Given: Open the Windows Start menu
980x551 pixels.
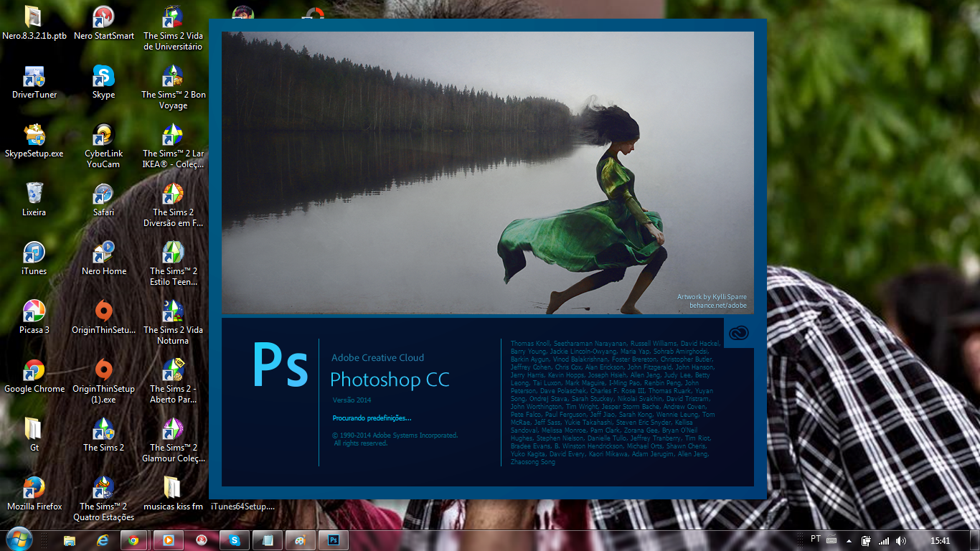Looking at the screenshot, I should click(x=19, y=540).
